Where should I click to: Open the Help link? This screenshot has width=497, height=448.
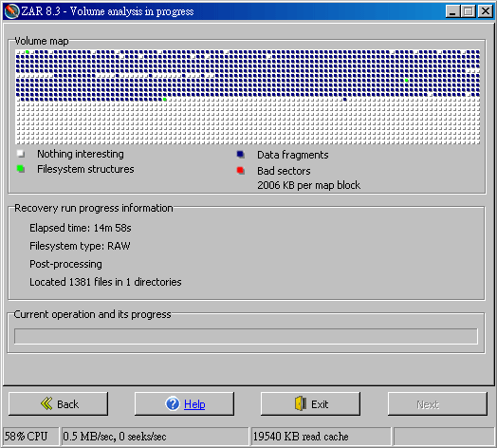(194, 404)
